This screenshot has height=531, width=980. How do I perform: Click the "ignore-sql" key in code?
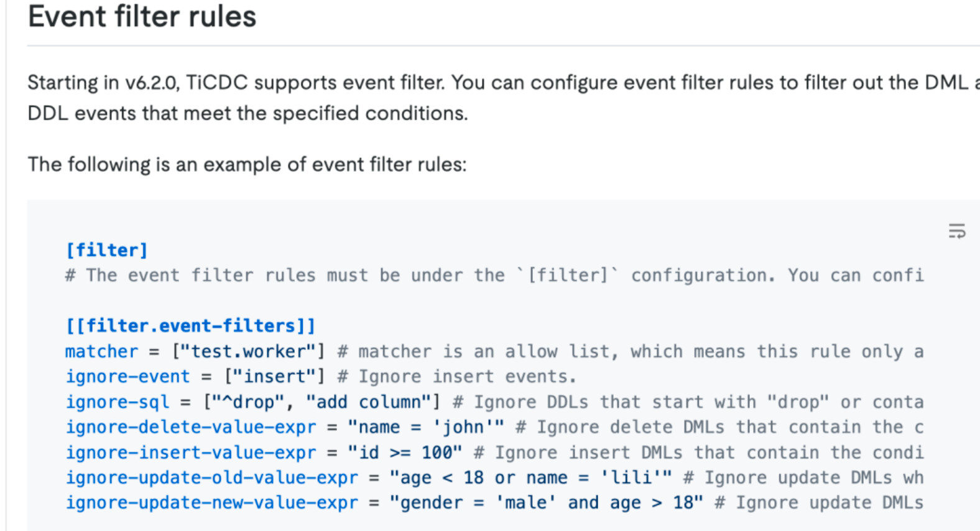pos(117,402)
